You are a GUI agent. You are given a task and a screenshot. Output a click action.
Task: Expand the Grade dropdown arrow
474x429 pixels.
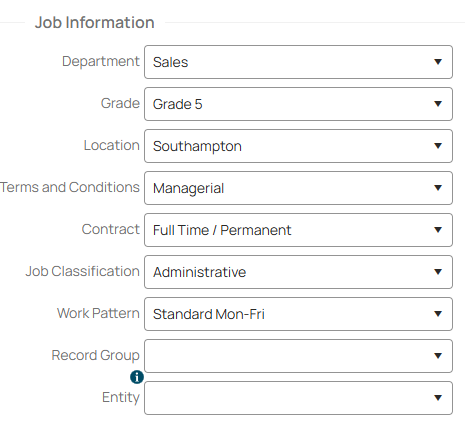[x=438, y=104]
